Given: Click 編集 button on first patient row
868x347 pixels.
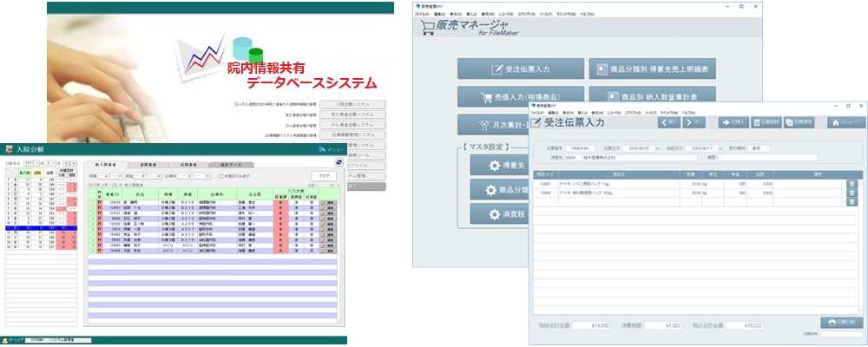Looking at the screenshot, I should tap(327, 204).
